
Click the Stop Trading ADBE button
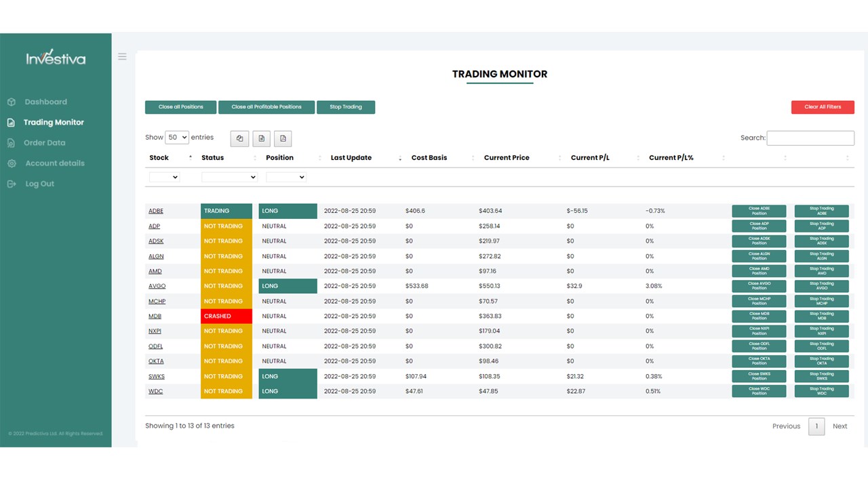[822, 211]
